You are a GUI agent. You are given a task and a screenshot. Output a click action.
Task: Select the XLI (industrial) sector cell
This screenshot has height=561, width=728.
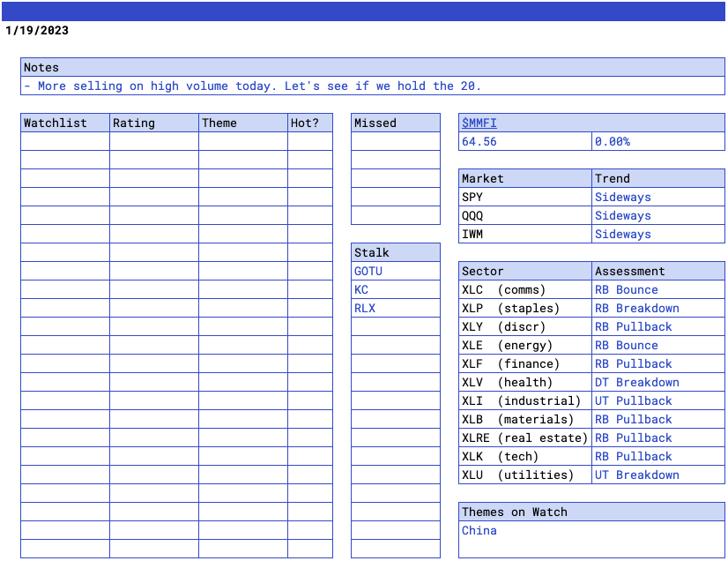click(525, 400)
